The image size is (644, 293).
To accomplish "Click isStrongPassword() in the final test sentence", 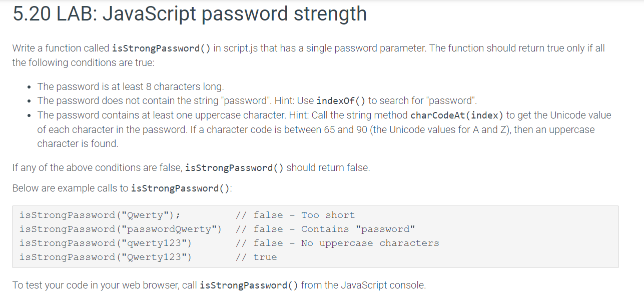I will [x=249, y=285].
